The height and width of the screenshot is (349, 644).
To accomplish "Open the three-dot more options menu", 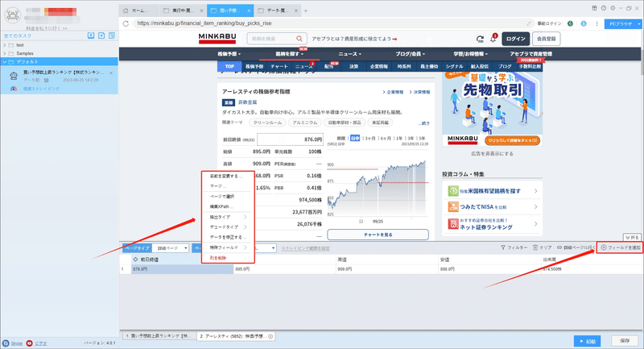I will point(597,23).
